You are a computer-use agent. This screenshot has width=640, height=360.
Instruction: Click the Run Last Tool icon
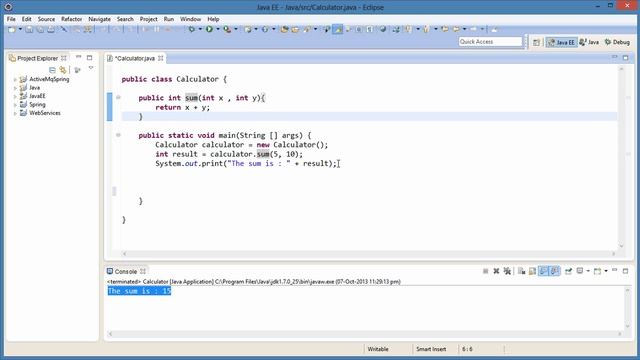click(227, 29)
